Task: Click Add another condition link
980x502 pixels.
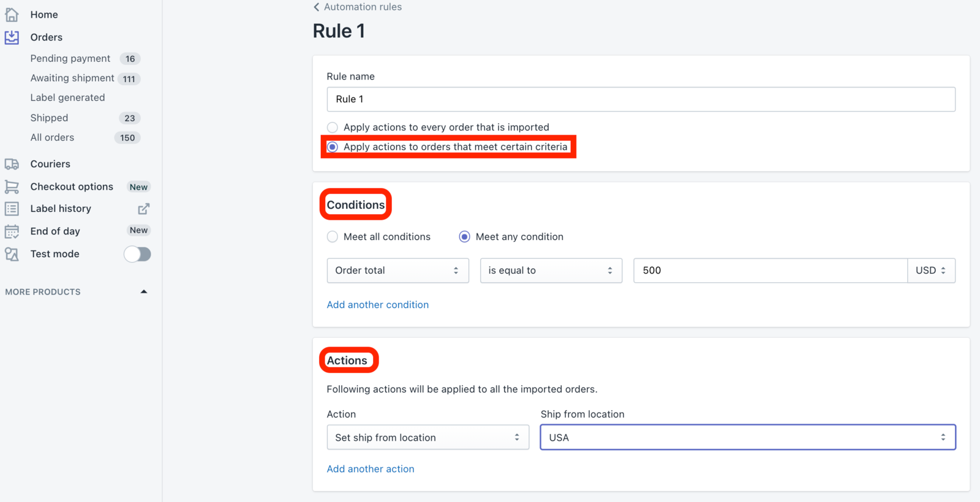Action: pyautogui.click(x=377, y=305)
